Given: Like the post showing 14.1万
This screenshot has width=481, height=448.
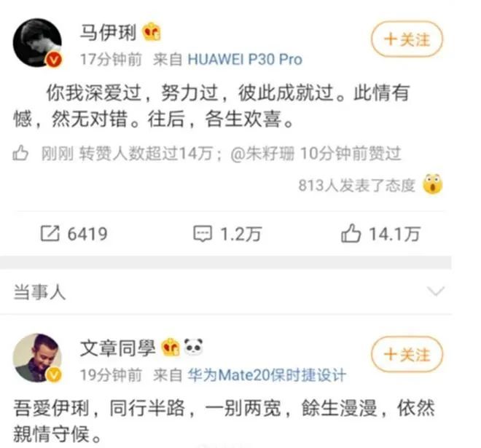Looking at the screenshot, I should (x=351, y=233).
